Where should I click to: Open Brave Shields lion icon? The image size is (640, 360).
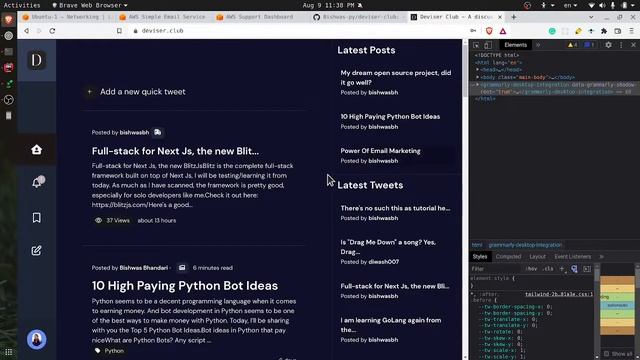point(489,31)
